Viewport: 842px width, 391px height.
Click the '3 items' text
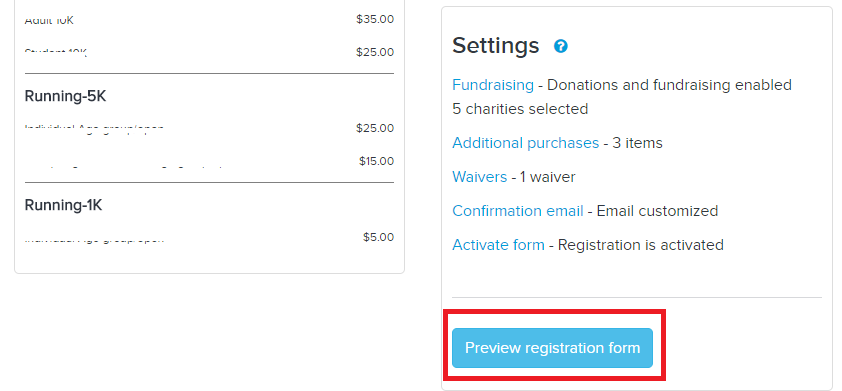point(637,143)
